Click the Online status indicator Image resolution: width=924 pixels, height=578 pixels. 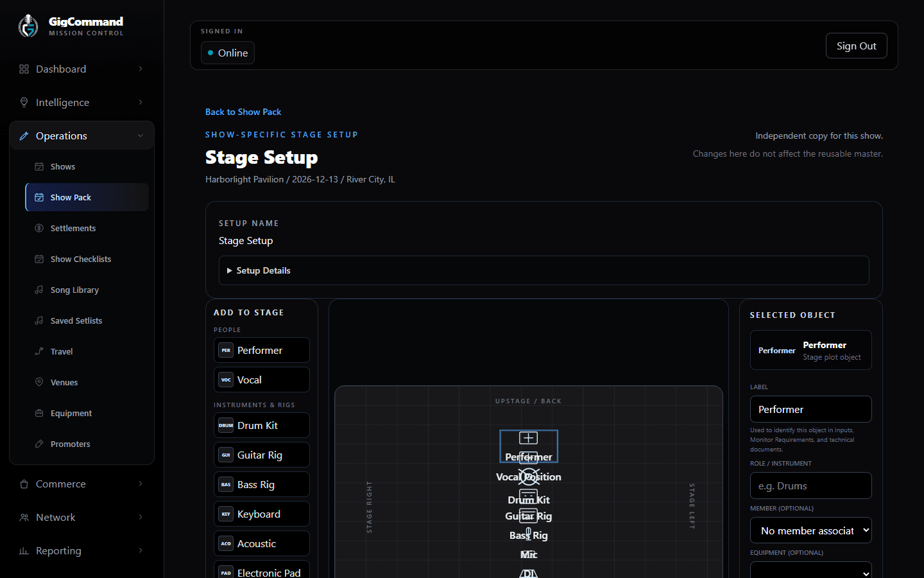(228, 53)
